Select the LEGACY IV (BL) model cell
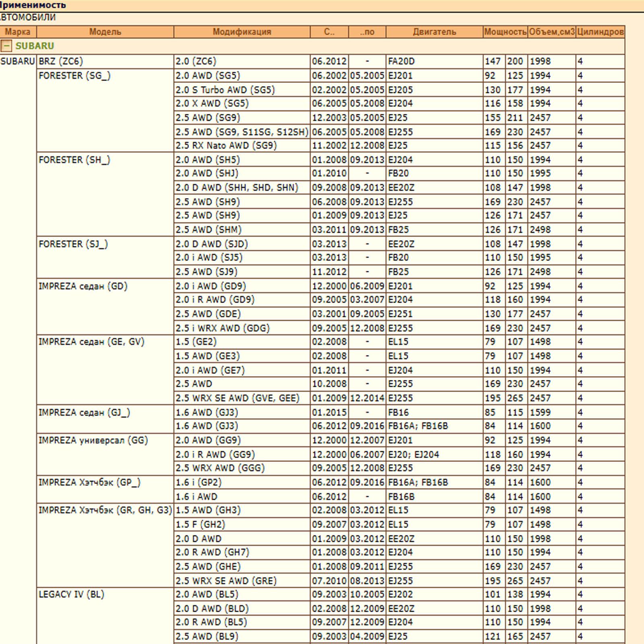Viewport: 644px width, 644px height. pyautogui.click(x=72, y=594)
